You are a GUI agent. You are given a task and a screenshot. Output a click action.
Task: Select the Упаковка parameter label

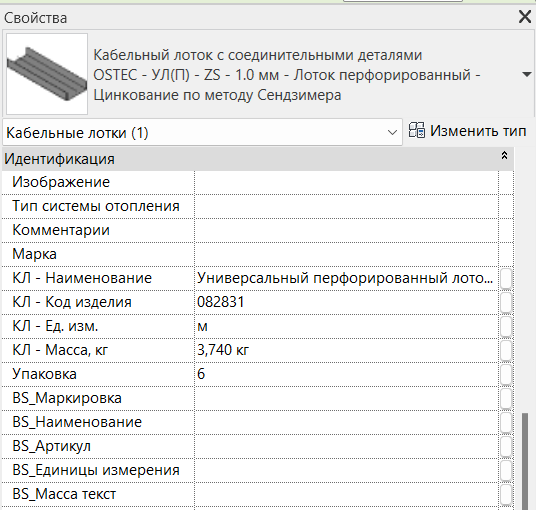(44, 374)
